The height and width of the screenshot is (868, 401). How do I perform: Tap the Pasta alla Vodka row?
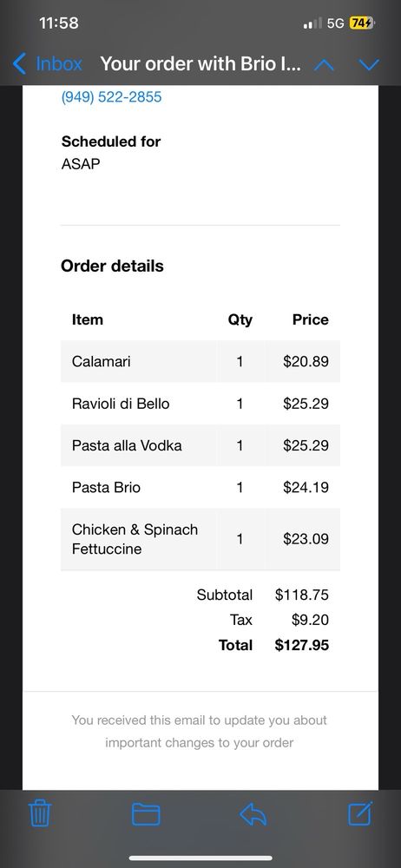click(200, 445)
